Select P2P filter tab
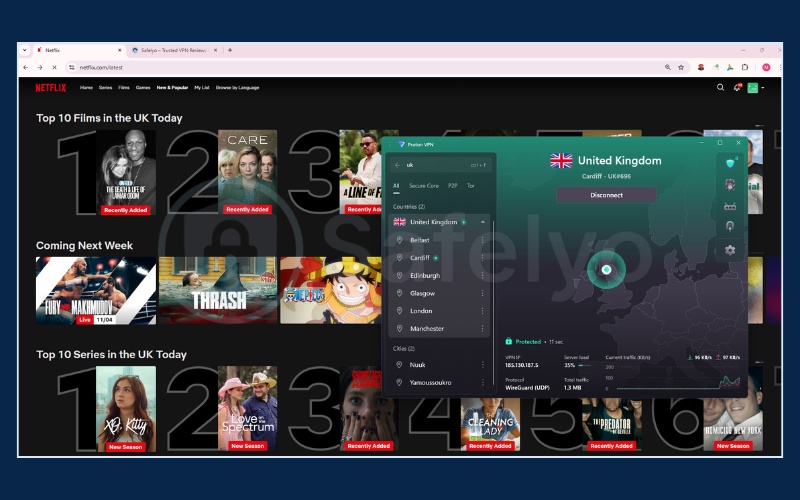800x500 pixels. pos(453,186)
